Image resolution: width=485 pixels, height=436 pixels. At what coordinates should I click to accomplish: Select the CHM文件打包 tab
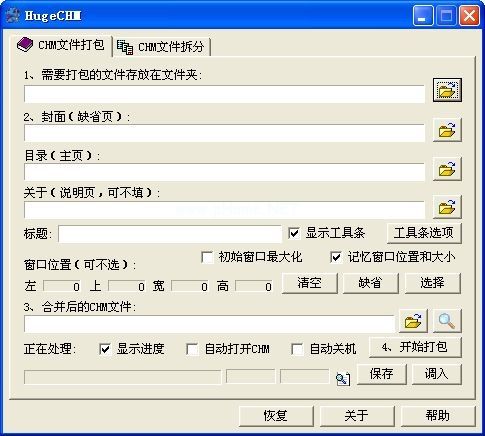(62, 45)
